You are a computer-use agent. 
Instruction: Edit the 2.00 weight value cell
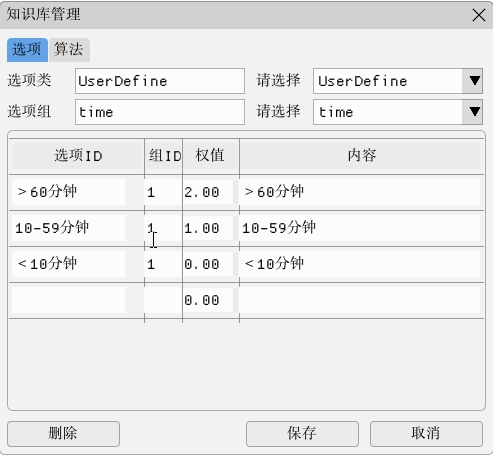209,192
